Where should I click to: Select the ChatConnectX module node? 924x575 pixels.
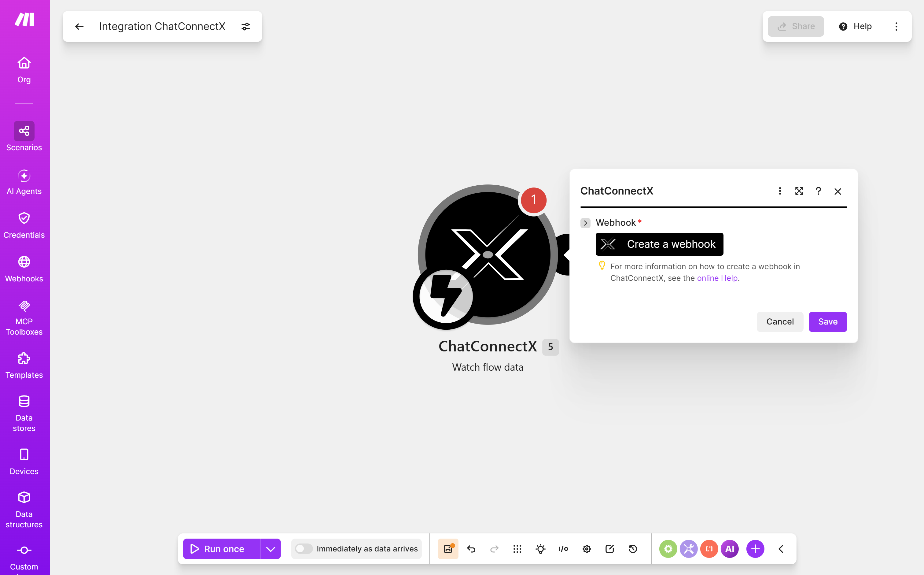pos(488,254)
